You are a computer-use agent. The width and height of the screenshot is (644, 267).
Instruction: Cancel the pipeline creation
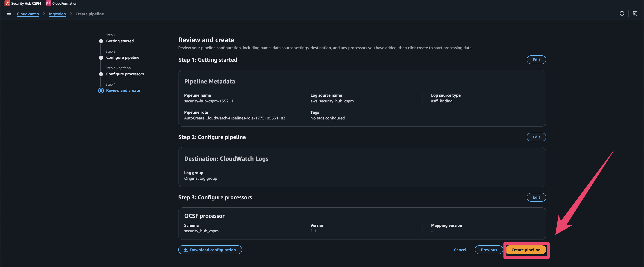(460, 250)
